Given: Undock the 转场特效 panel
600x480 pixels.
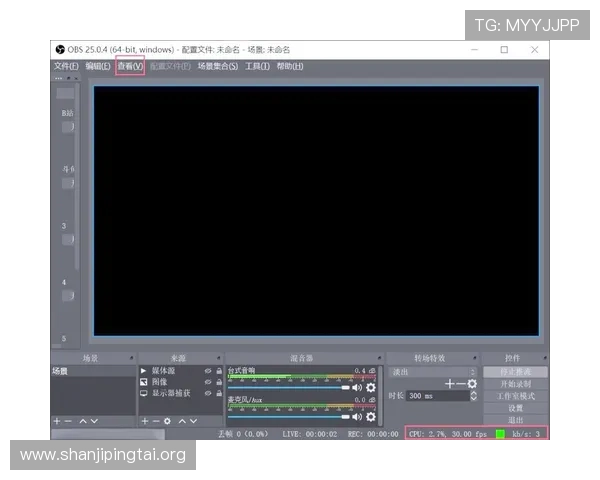Looking at the screenshot, I should [474, 358].
